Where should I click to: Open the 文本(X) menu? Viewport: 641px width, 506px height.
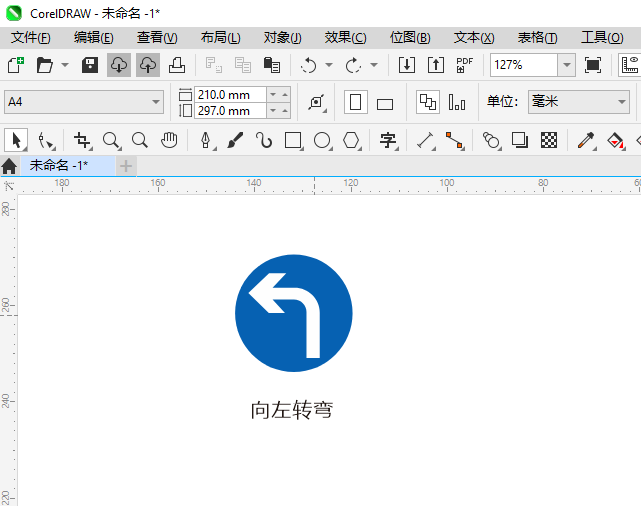pos(474,38)
